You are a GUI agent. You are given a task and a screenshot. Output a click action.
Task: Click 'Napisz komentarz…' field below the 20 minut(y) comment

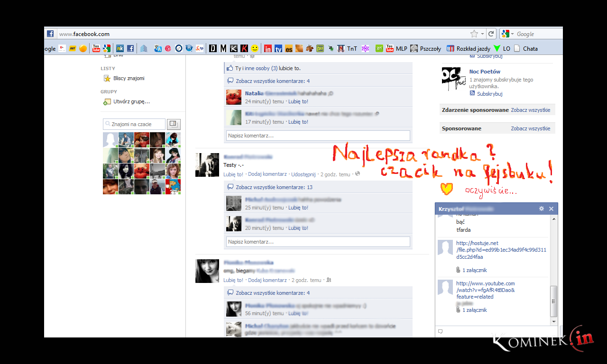click(x=318, y=242)
